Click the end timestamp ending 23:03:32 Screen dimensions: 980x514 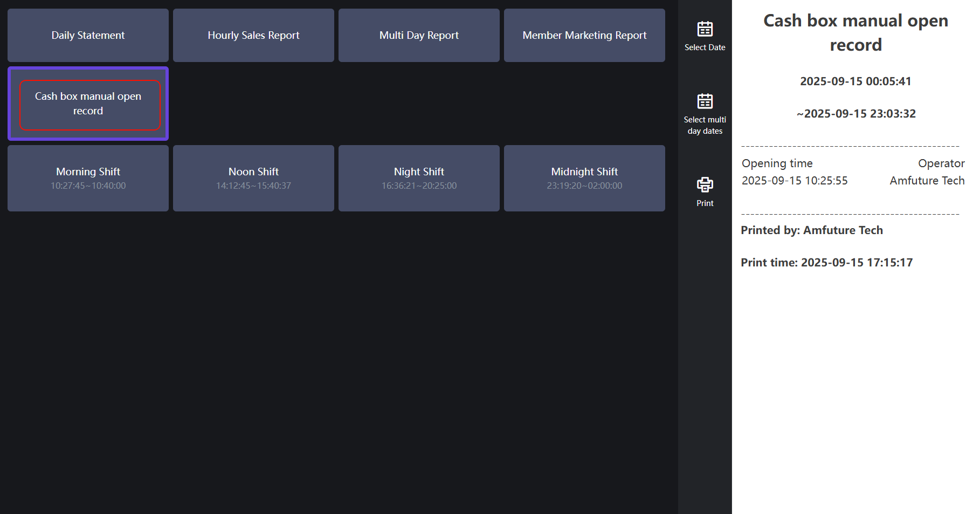point(856,114)
